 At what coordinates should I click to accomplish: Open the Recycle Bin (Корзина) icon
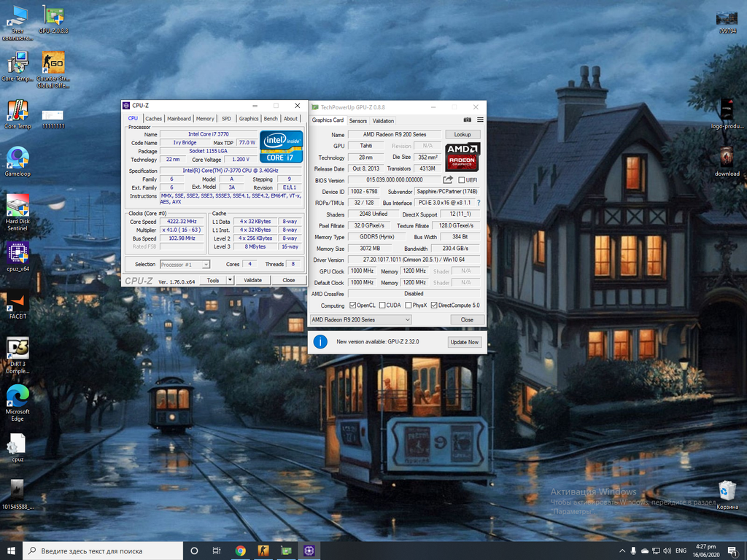727,495
